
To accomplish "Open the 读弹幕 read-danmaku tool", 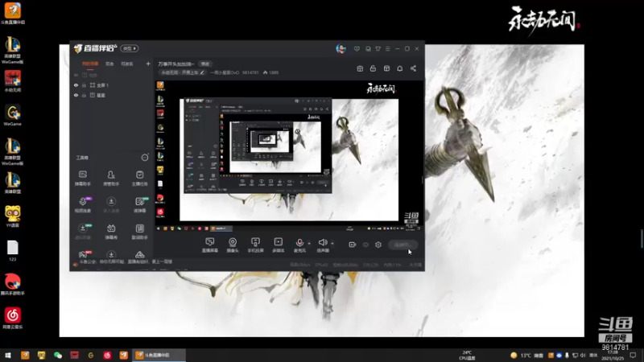I will pyautogui.click(x=139, y=205).
